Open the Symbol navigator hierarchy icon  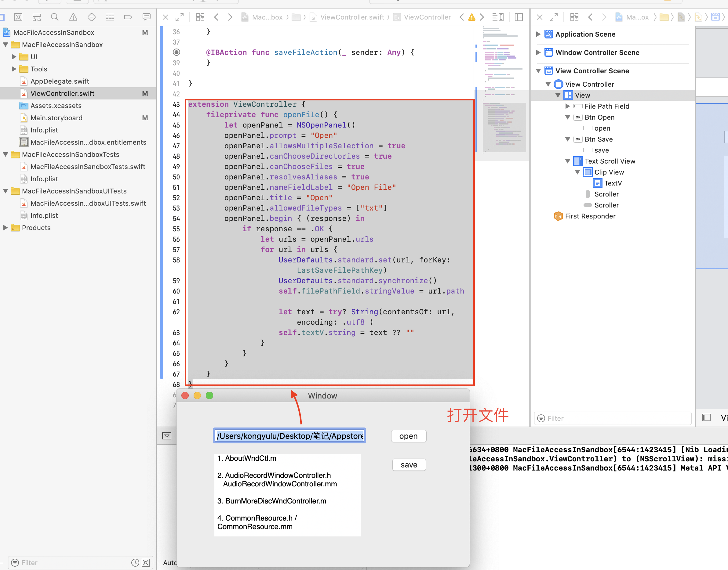(x=37, y=17)
